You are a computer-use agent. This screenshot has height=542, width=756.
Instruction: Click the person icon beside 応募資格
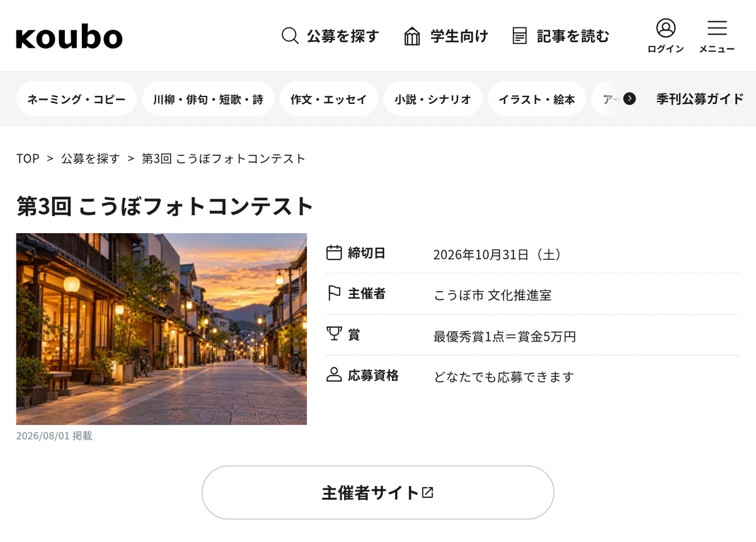pyautogui.click(x=334, y=375)
